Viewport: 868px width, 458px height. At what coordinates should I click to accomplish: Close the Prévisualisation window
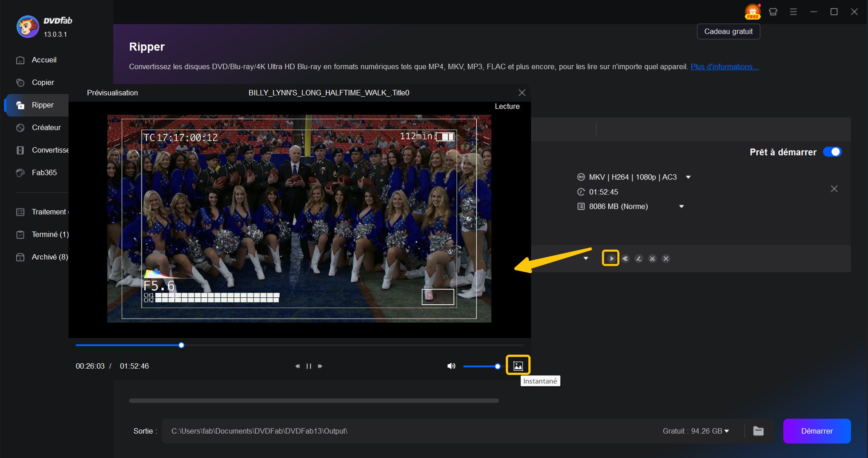pos(522,93)
